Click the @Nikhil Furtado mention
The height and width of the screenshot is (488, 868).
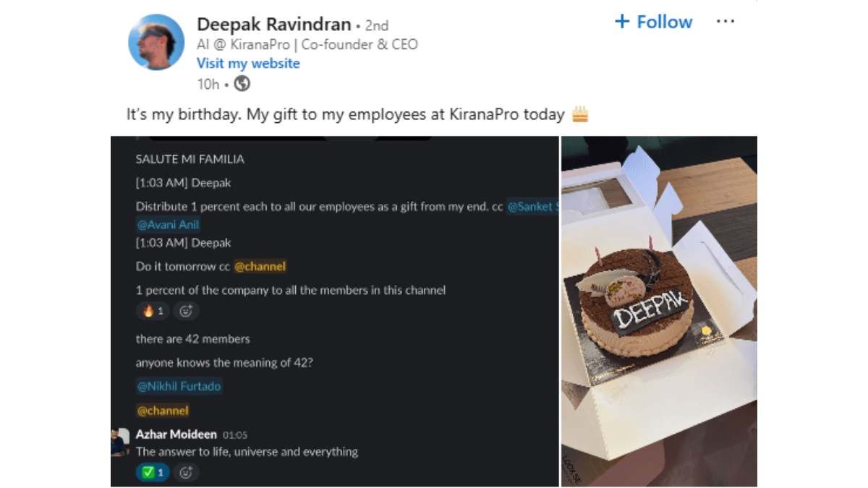pyautogui.click(x=179, y=386)
